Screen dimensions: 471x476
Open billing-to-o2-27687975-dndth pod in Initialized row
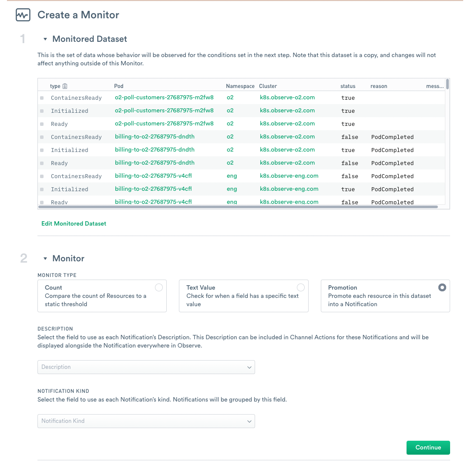pos(155,150)
